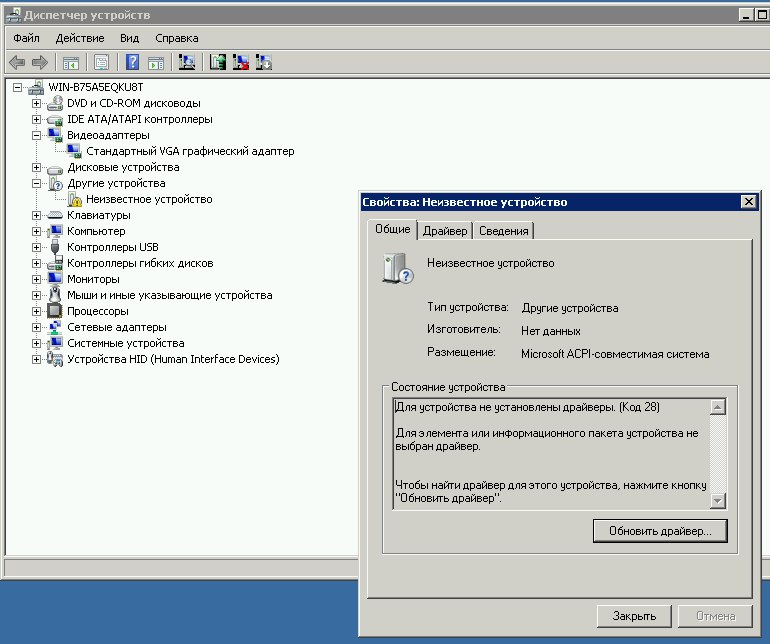This screenshot has height=644, width=770.
Task: Collapse the Другие устройства node
Action: 36,183
